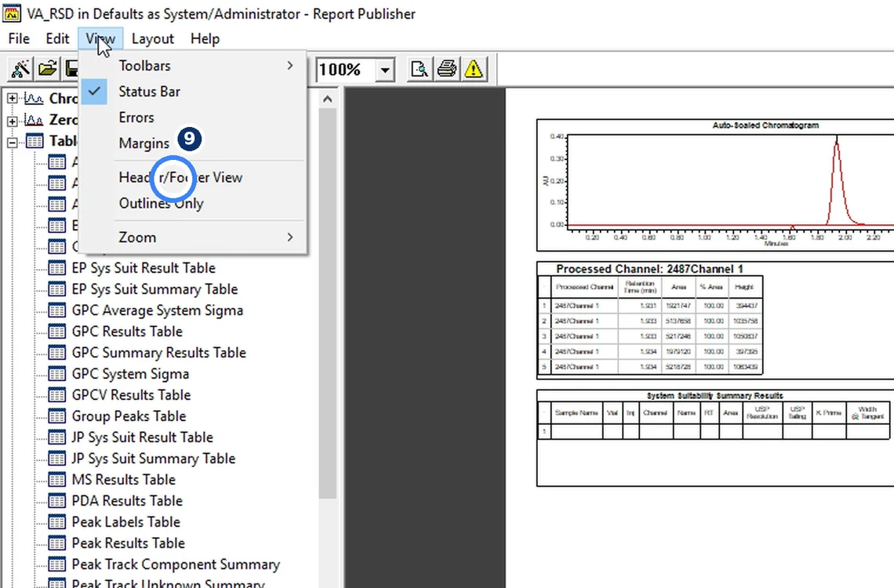Click the report wizard wand icon

[x=20, y=69]
